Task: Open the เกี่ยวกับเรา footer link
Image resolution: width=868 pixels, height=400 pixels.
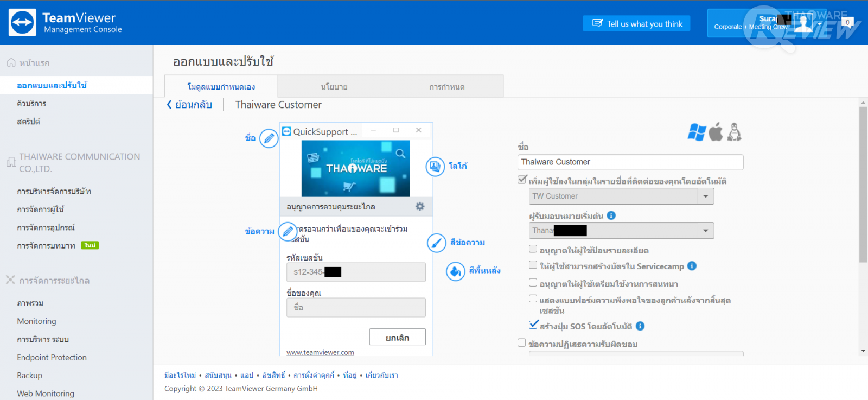Action: [x=381, y=375]
